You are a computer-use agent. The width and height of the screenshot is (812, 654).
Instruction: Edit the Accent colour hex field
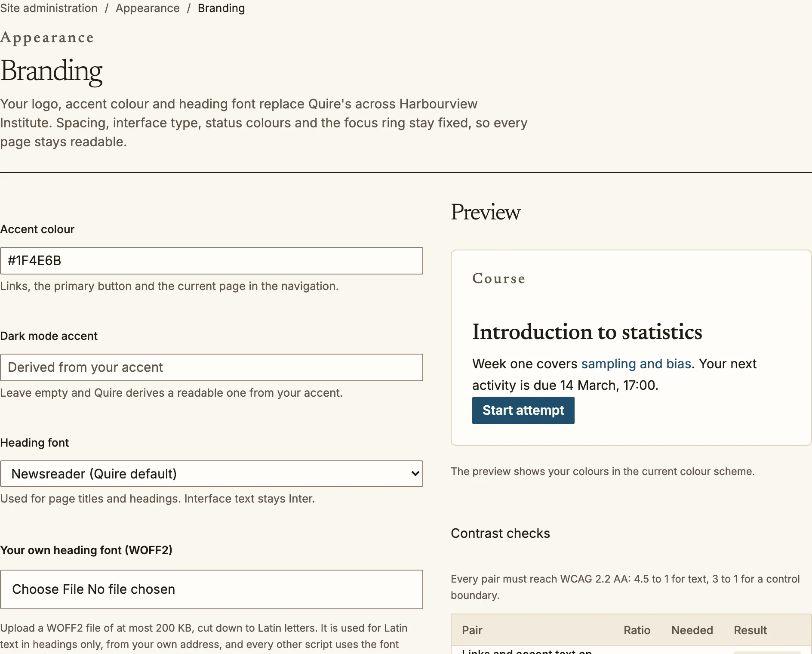click(212, 261)
